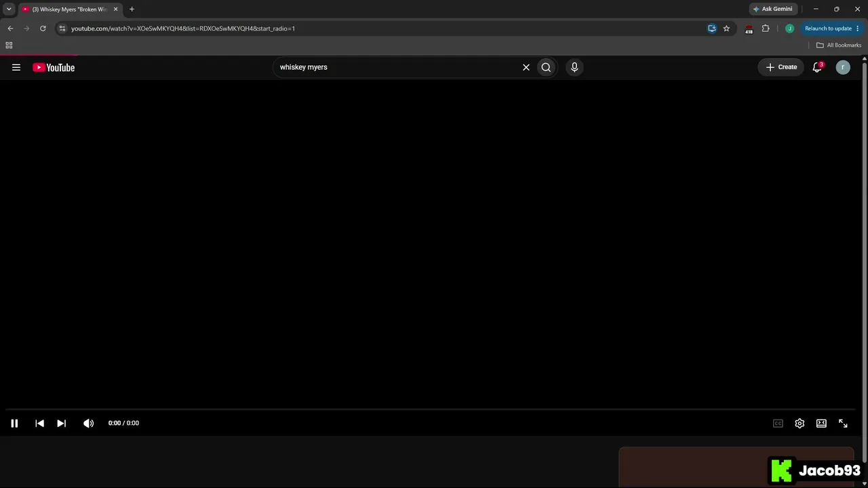The height and width of the screenshot is (488, 868).
Task: Focus the browser address bar URL
Action: (x=183, y=28)
